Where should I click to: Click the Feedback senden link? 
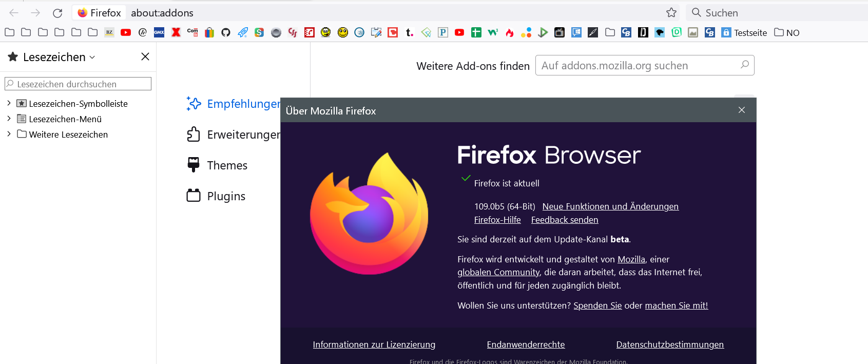click(x=565, y=220)
